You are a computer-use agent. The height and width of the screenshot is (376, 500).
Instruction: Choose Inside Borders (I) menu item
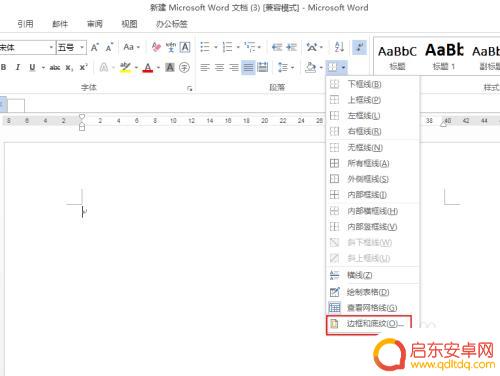tap(372, 195)
